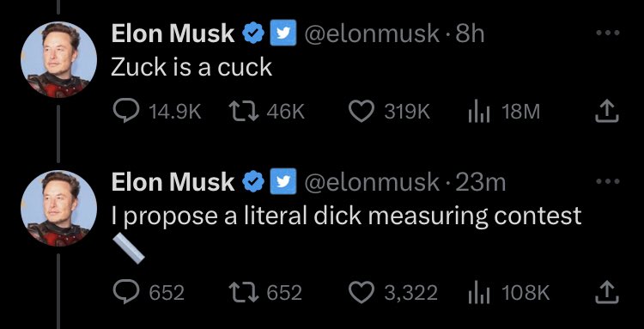This screenshot has height=329, width=644.
Task: Open more options on the 23m tweet
Action: pyautogui.click(x=607, y=181)
